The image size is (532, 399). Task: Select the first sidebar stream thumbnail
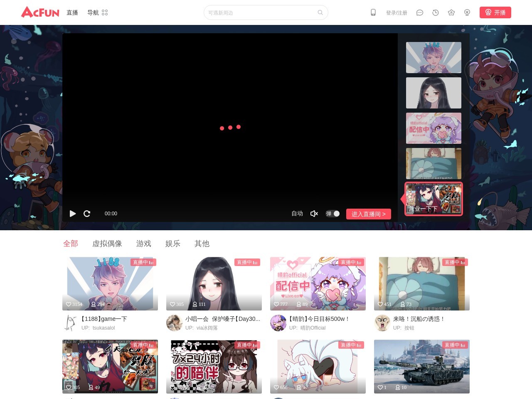(x=433, y=57)
